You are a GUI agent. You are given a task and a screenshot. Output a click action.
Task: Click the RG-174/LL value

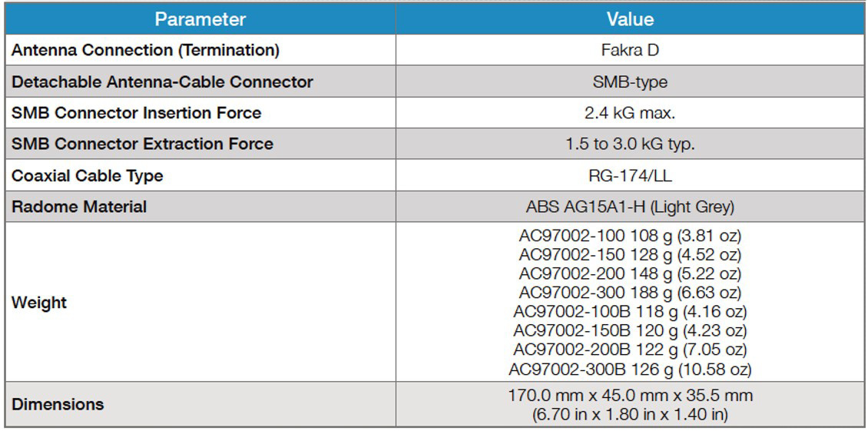630,175
